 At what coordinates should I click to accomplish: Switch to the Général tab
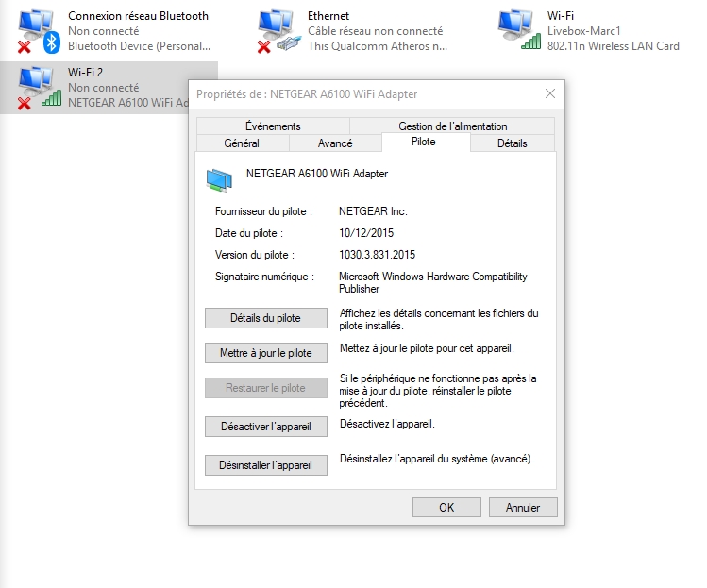coord(242,143)
